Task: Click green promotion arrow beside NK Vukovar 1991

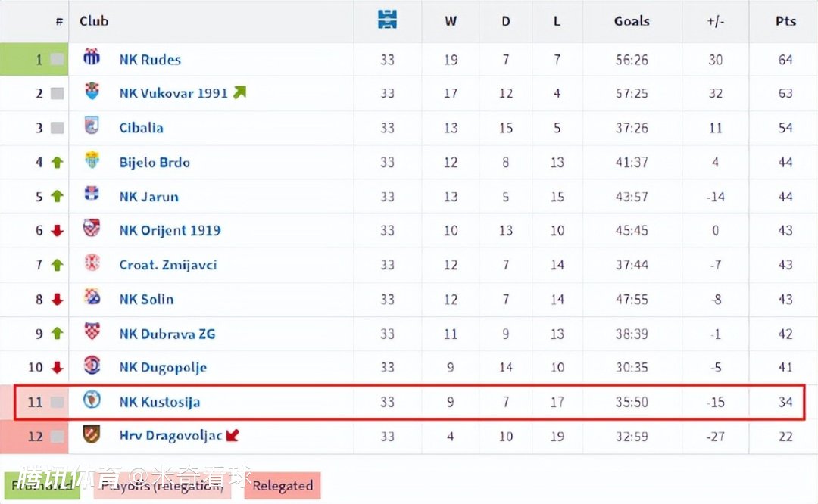Action: 239,92
